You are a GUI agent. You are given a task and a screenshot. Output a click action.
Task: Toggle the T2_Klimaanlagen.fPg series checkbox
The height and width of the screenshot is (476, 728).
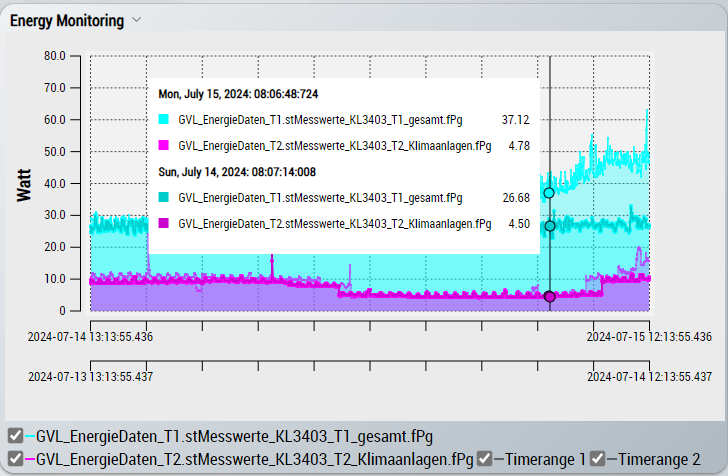15,458
